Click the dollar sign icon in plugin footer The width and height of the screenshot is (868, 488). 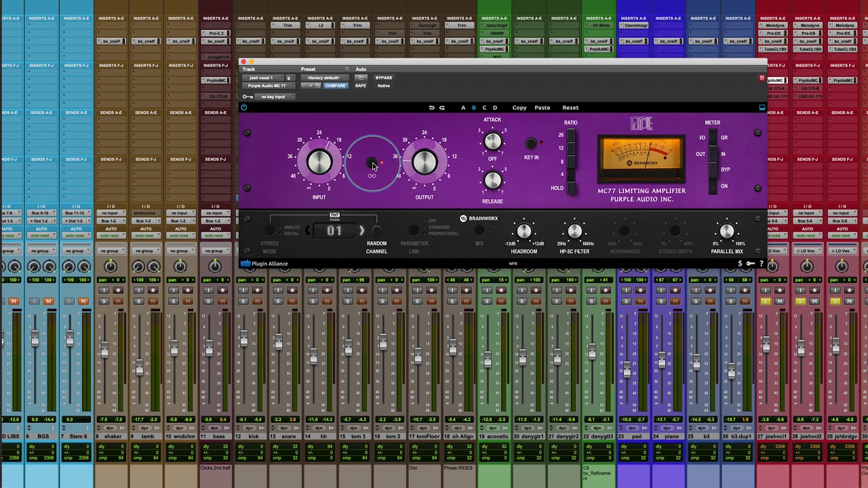tap(740, 264)
